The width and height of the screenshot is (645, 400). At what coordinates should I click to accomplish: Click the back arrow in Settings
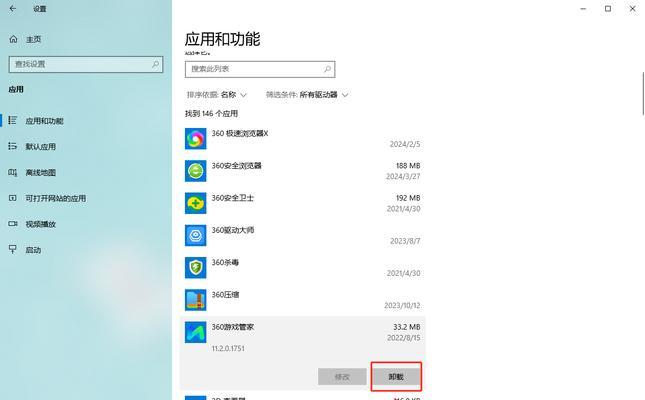click(x=13, y=8)
